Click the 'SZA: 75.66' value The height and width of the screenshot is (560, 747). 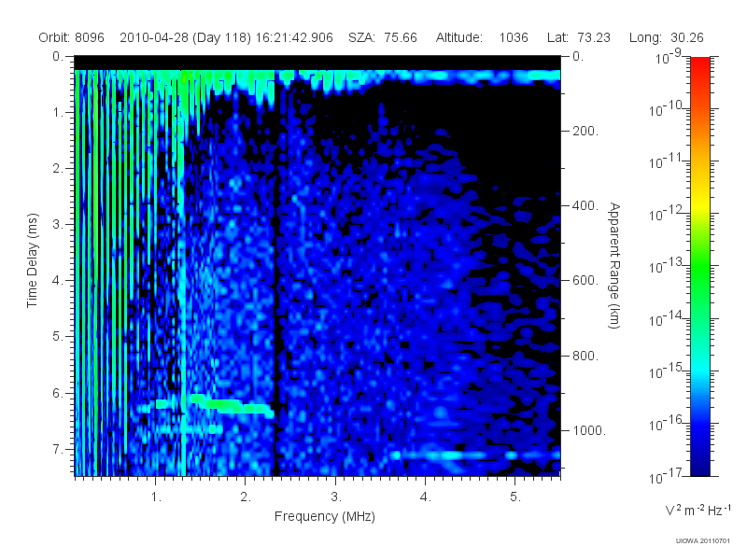tap(383, 37)
